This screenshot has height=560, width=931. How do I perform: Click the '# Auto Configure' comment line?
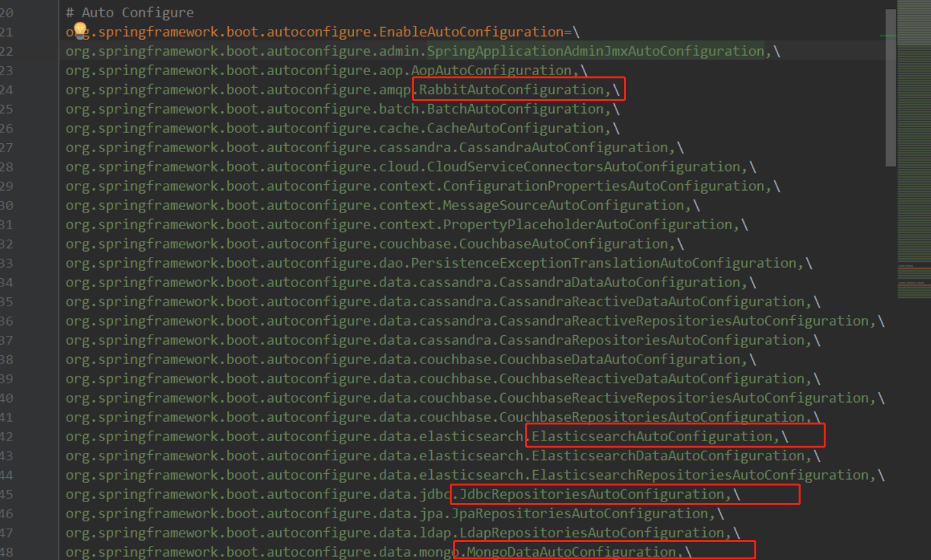(x=130, y=12)
